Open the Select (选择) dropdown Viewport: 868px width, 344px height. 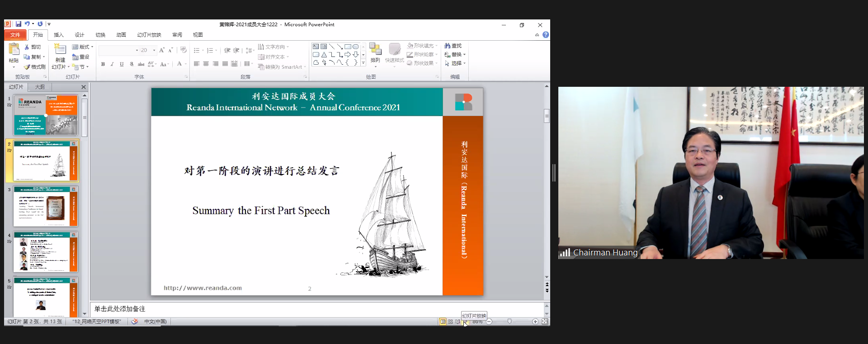pos(455,63)
